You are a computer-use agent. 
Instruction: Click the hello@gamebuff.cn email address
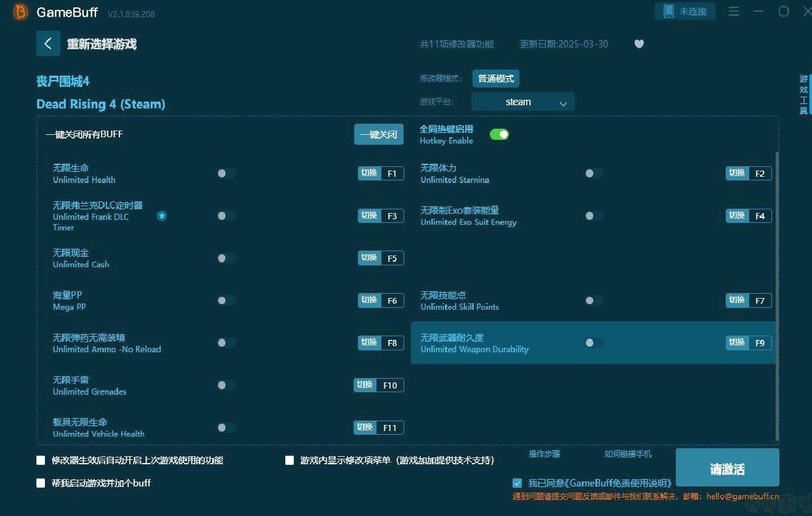click(742, 496)
